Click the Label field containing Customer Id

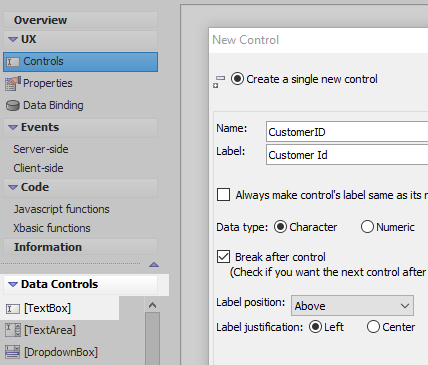click(x=347, y=155)
